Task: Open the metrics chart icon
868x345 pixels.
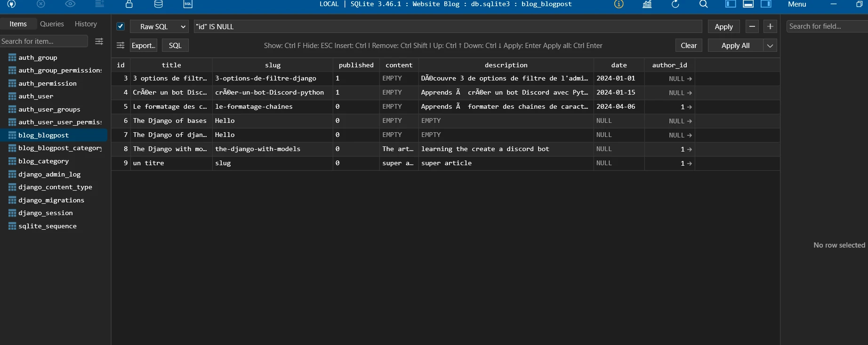Action: click(x=647, y=4)
